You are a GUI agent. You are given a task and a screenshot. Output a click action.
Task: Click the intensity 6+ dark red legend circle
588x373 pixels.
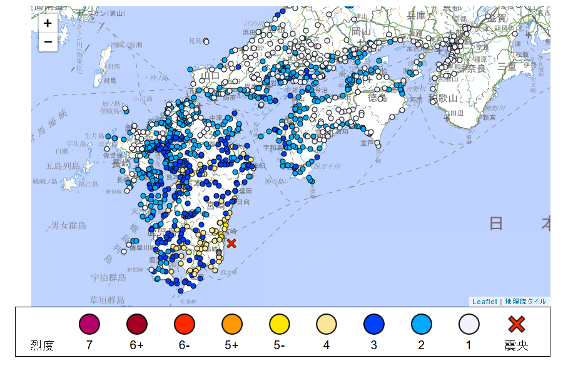click(x=137, y=324)
